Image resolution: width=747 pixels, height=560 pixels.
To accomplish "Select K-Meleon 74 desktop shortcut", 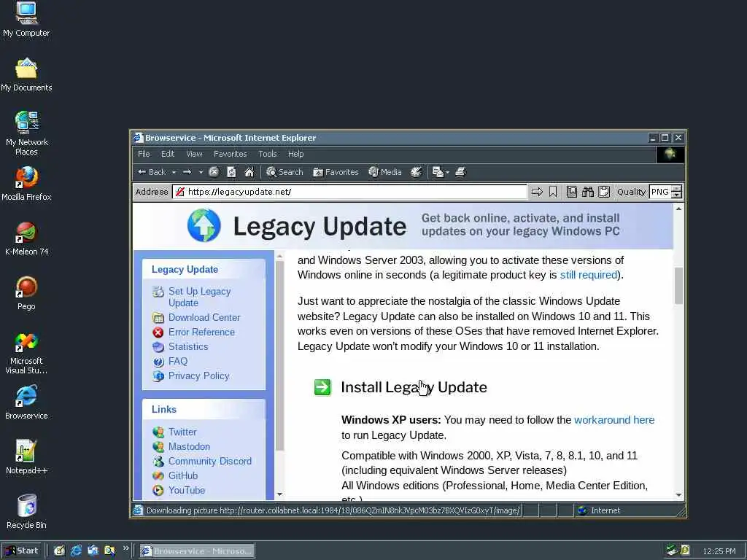I will [x=26, y=238].
